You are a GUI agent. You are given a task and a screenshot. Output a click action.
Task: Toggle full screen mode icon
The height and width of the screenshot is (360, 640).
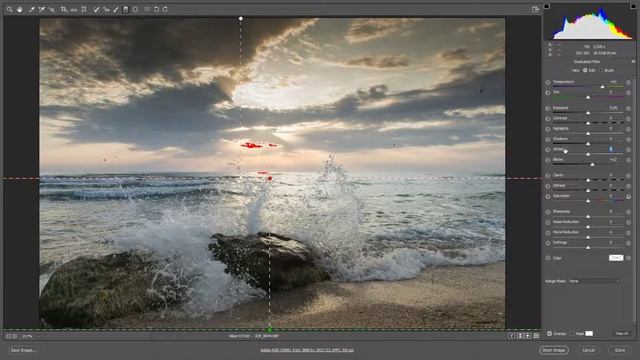536,9
